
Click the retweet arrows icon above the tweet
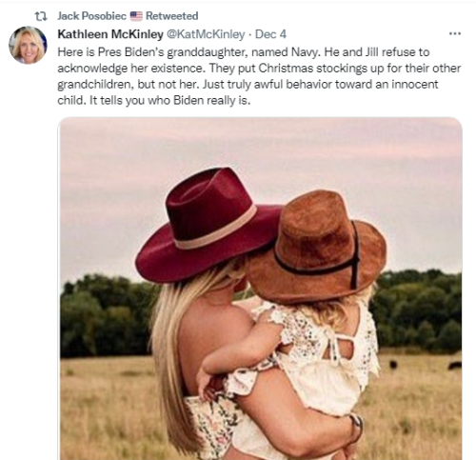click(x=41, y=16)
